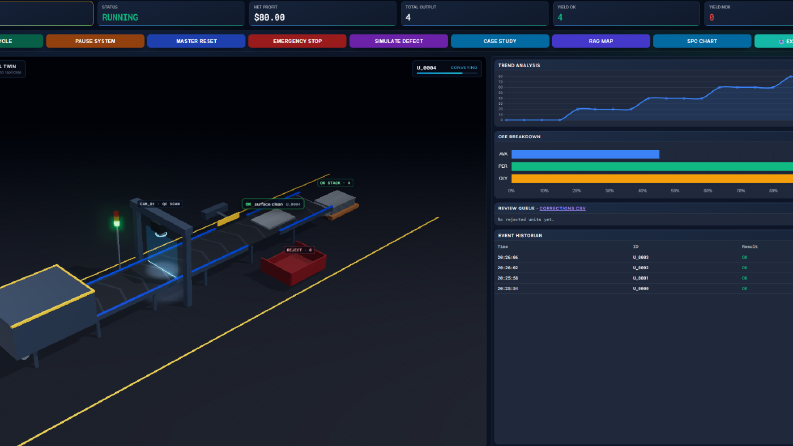
Task: Click the ID column header
Action: pyautogui.click(x=636, y=247)
